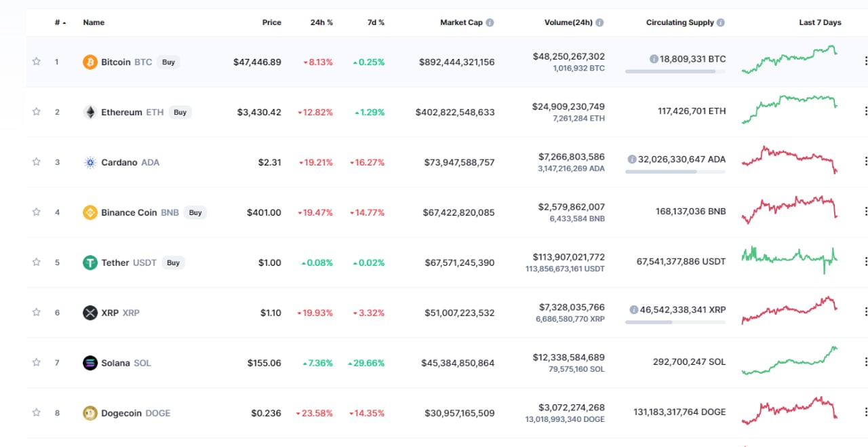Click the Binance Coin logo icon

(90, 212)
